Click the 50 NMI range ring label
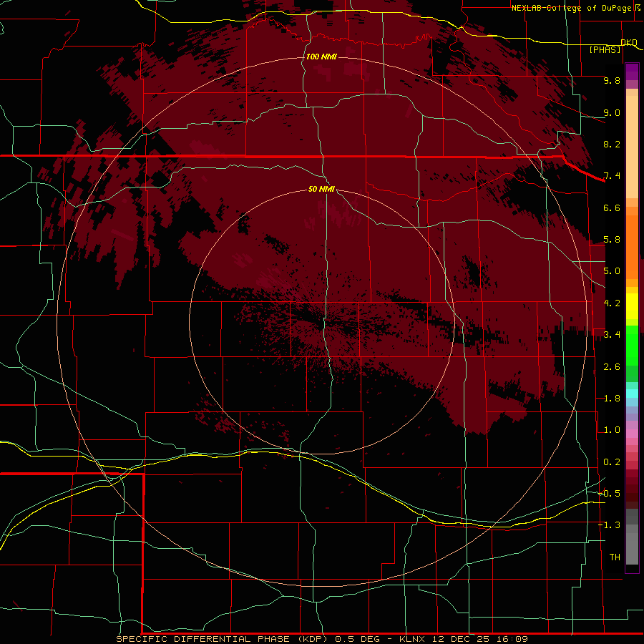The width and height of the screenshot is (644, 644). (x=321, y=189)
